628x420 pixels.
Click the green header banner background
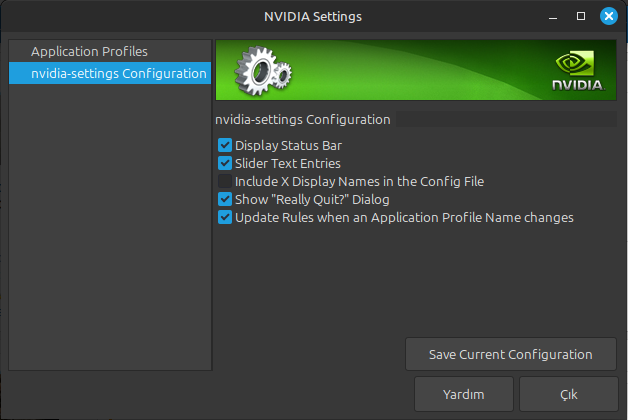point(420,69)
